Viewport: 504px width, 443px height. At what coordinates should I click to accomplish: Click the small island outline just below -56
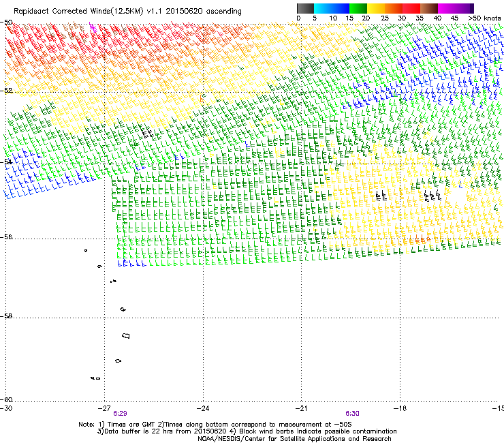(x=86, y=250)
